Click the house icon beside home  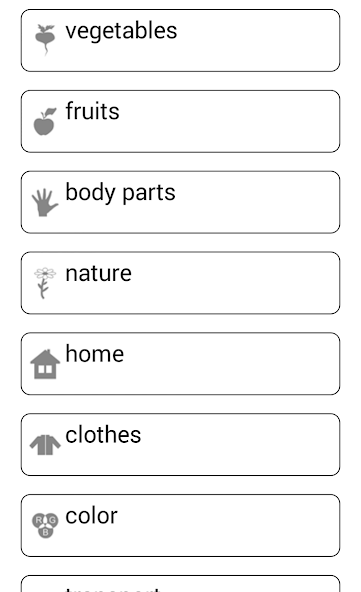45,364
